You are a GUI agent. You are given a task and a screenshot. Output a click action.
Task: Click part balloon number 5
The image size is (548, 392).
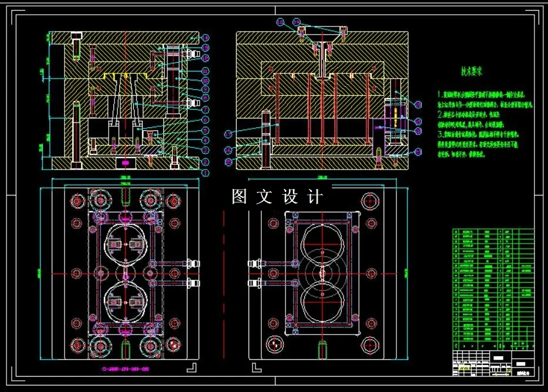click(x=206, y=130)
